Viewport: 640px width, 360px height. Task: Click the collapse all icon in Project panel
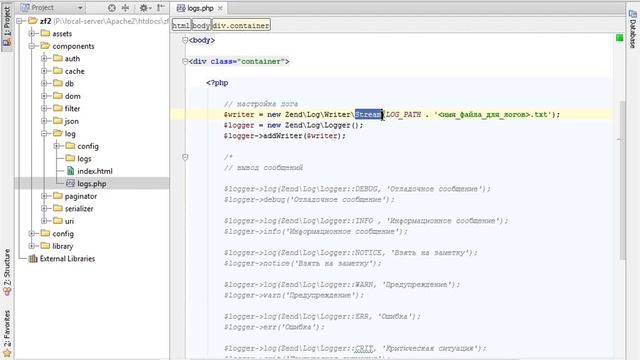pos(125,8)
